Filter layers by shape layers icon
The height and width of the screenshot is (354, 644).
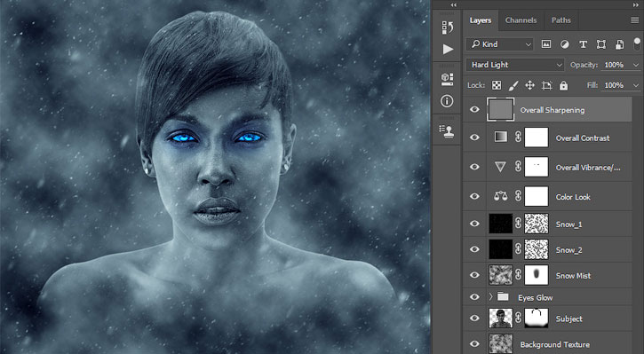(600, 44)
